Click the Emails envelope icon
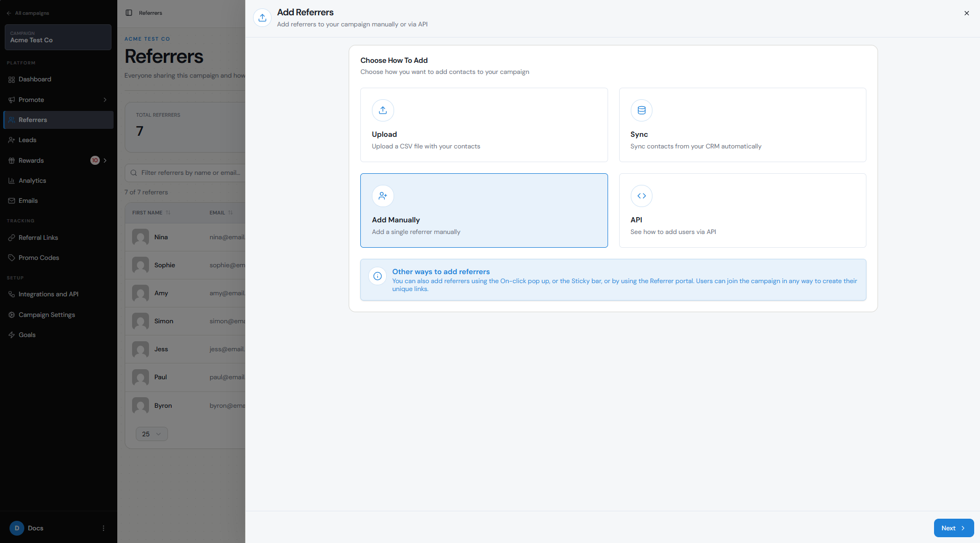This screenshot has height=543, width=980. point(12,201)
